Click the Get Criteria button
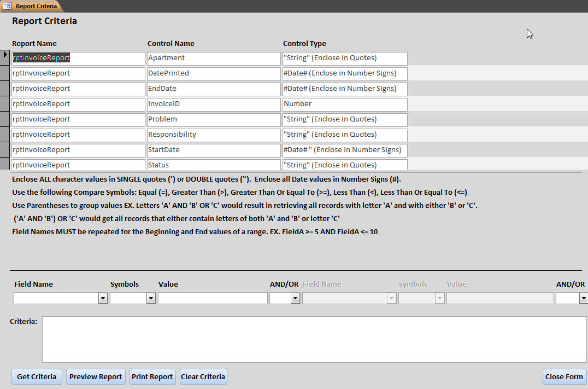The height and width of the screenshot is (389, 588). click(x=37, y=376)
